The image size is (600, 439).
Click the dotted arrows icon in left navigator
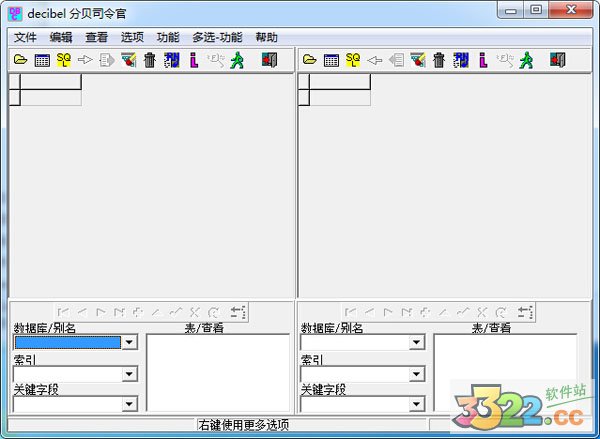238,312
